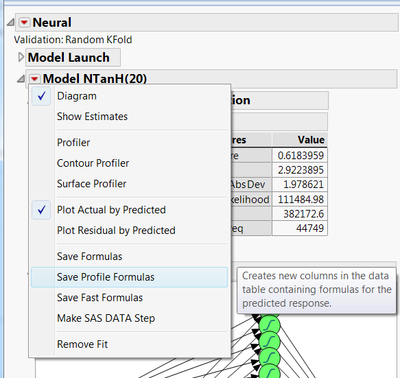Click Save Formulas menu entry
The image size is (400, 378).
130,256
